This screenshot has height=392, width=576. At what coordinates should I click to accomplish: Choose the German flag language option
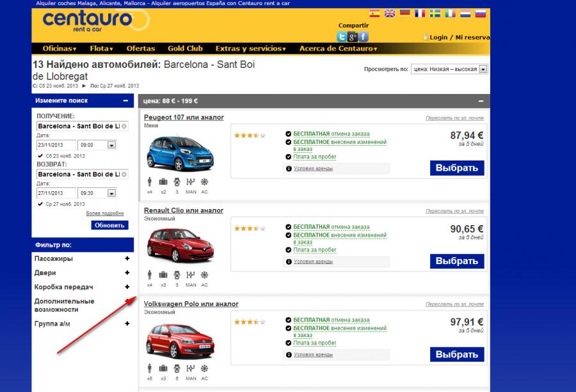click(405, 13)
